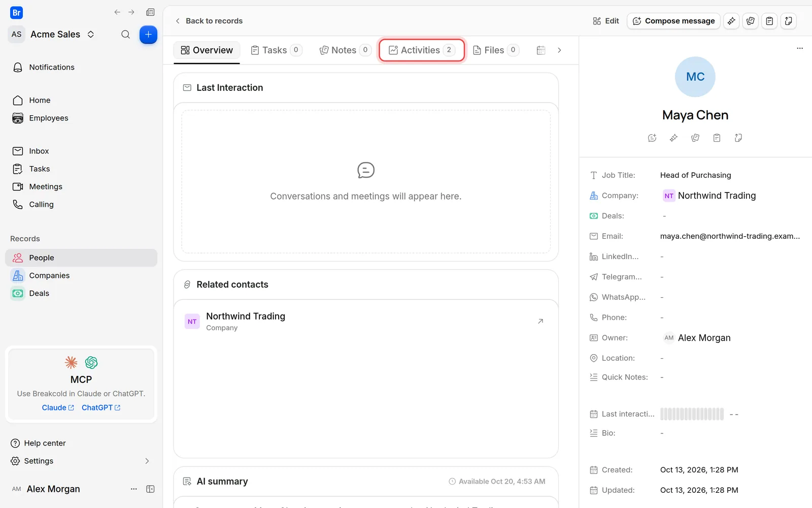812x508 pixels.
Task: Click the clipboard task icon under Maya Chen
Action: click(x=717, y=138)
